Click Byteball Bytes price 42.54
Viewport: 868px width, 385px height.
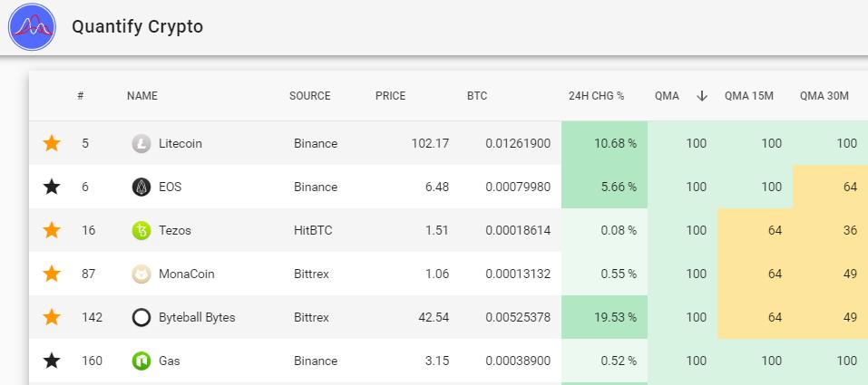434,318
